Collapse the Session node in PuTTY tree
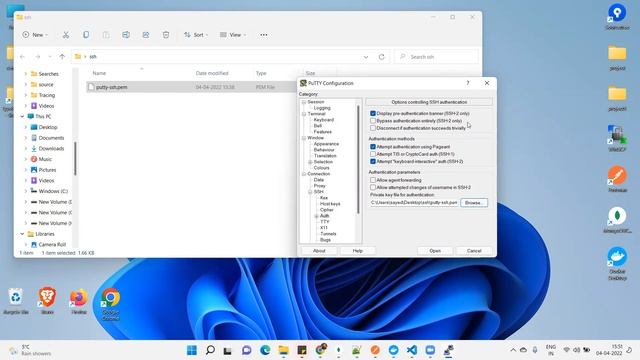 tap(304, 102)
